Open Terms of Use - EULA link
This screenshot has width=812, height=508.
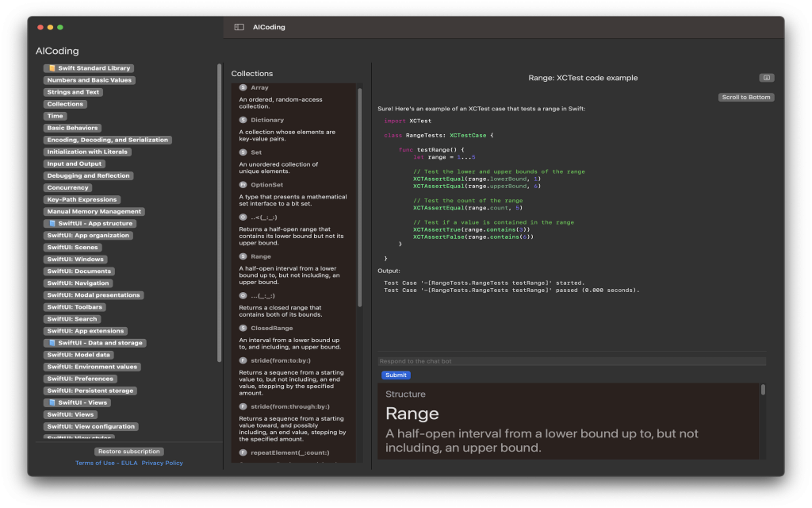[106, 463]
